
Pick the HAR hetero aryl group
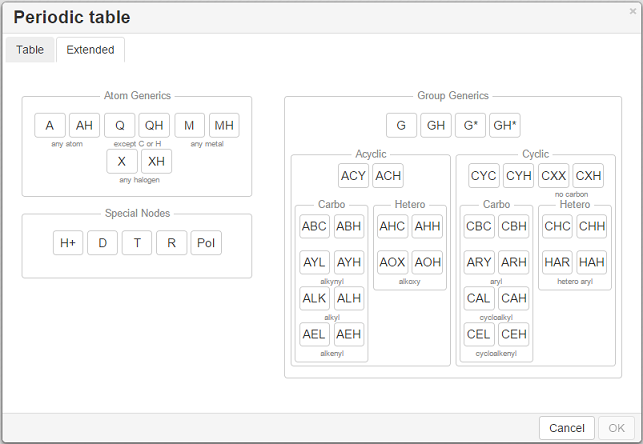coord(558,262)
